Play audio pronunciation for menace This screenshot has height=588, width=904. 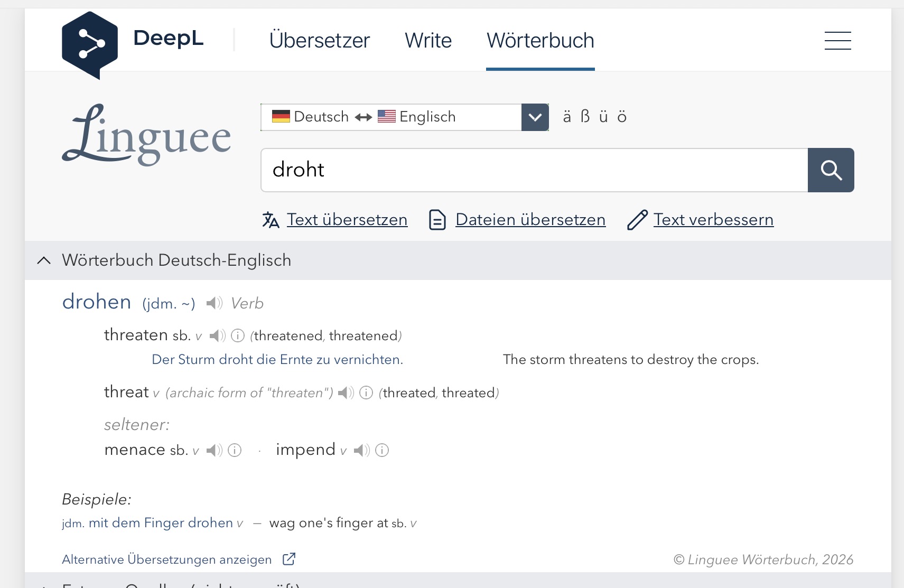tap(214, 450)
